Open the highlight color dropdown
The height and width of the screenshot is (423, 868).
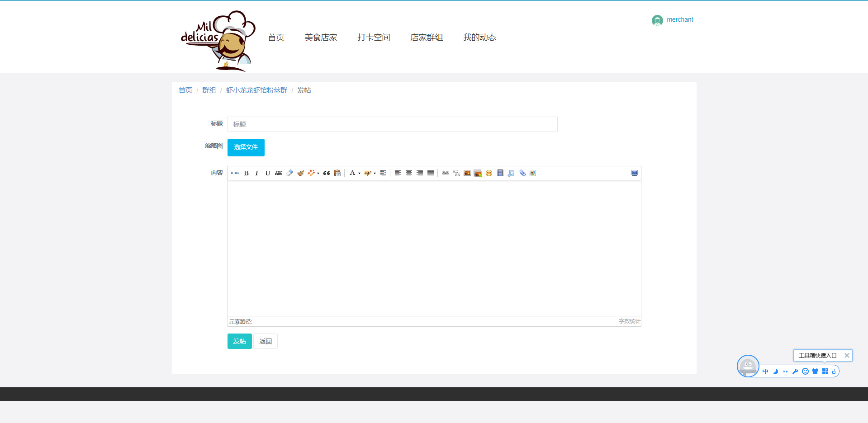pos(375,173)
